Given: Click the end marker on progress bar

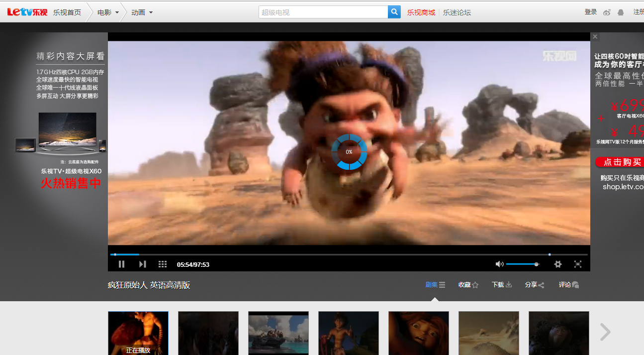Looking at the screenshot, I should 550,254.
